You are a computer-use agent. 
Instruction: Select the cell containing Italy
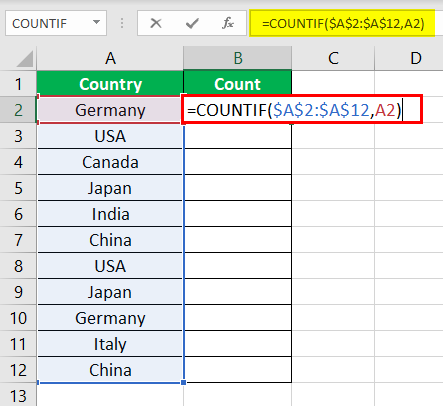coord(110,344)
